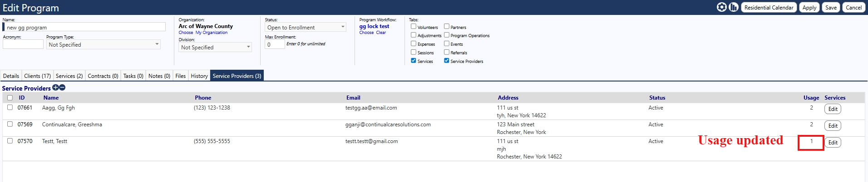The image size is (868, 182).
Task: Open the bar chart reports icon
Action: [734, 7]
